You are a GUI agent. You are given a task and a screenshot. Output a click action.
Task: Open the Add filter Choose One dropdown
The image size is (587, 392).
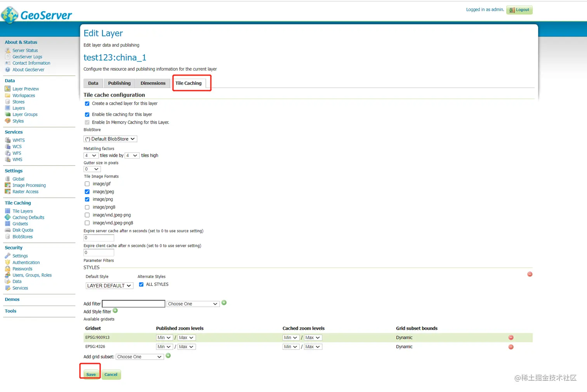[x=193, y=304]
